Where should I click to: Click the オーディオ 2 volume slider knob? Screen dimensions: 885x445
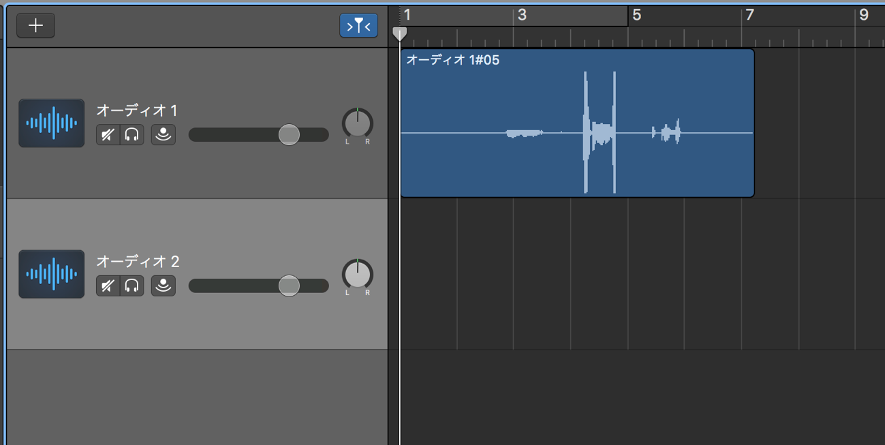289,286
